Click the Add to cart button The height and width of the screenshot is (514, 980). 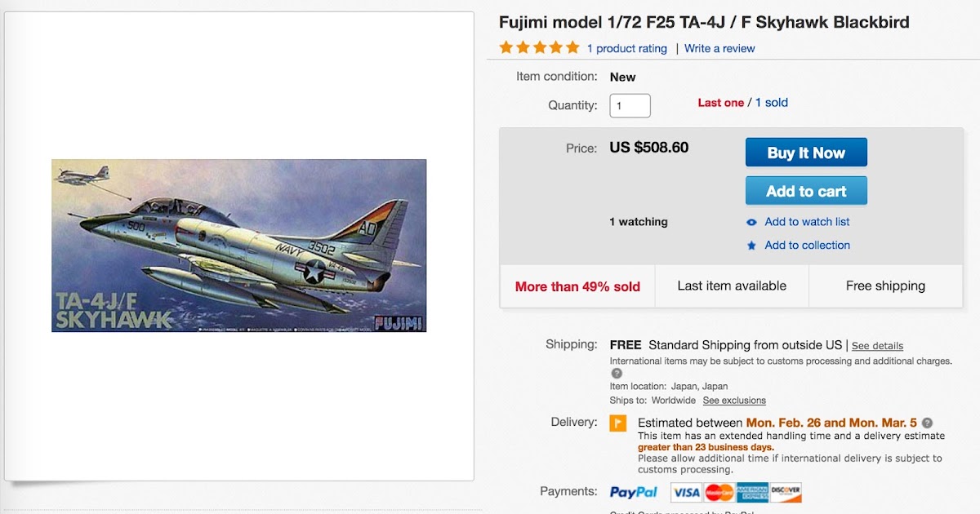pyautogui.click(x=806, y=190)
